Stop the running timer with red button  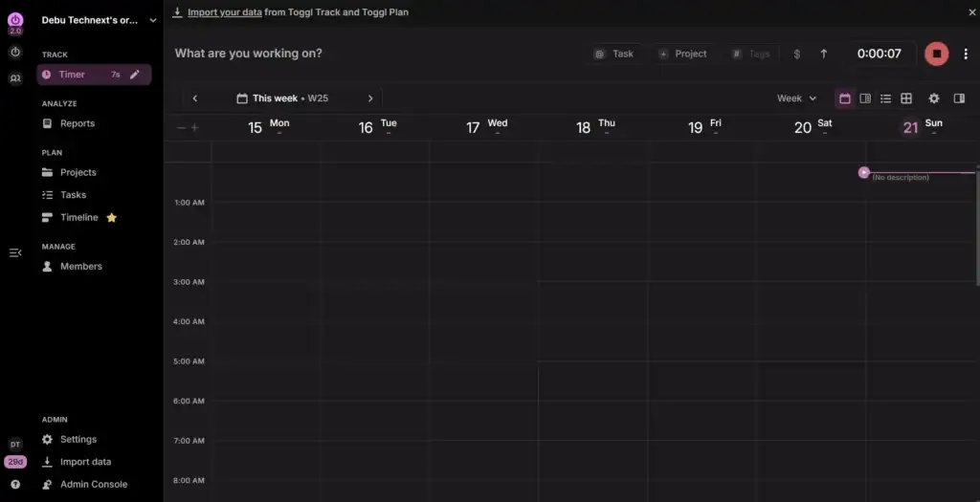coord(936,54)
